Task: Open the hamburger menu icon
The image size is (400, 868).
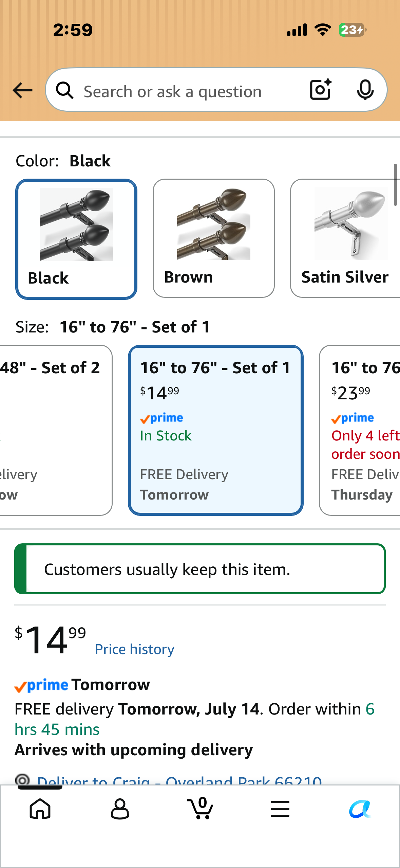Action: (280, 809)
